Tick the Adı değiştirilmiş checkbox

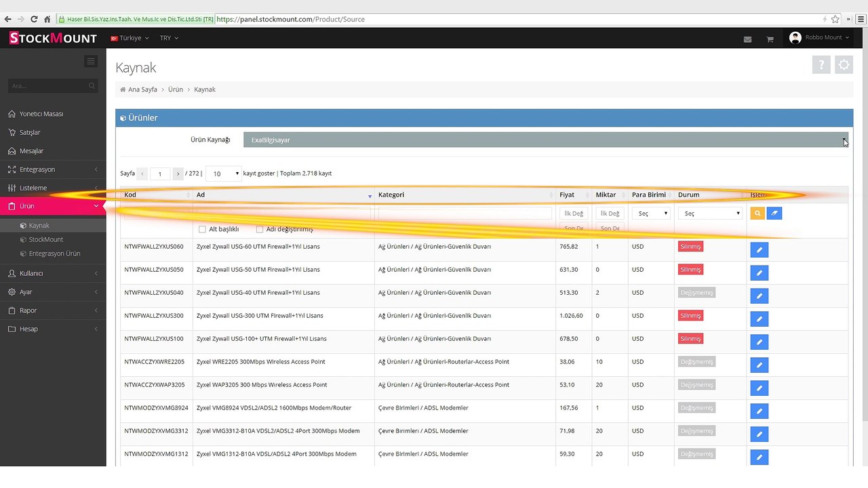[x=259, y=229]
